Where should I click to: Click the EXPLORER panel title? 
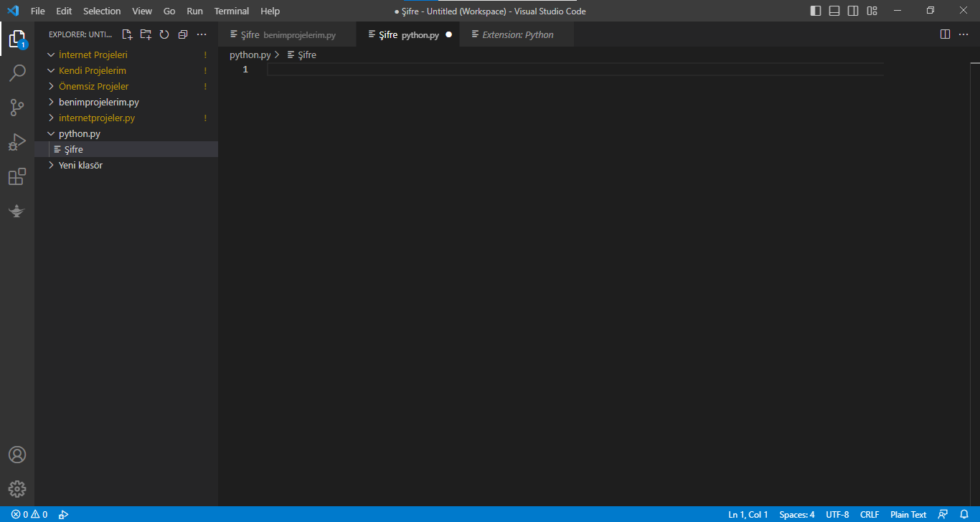tap(80, 34)
